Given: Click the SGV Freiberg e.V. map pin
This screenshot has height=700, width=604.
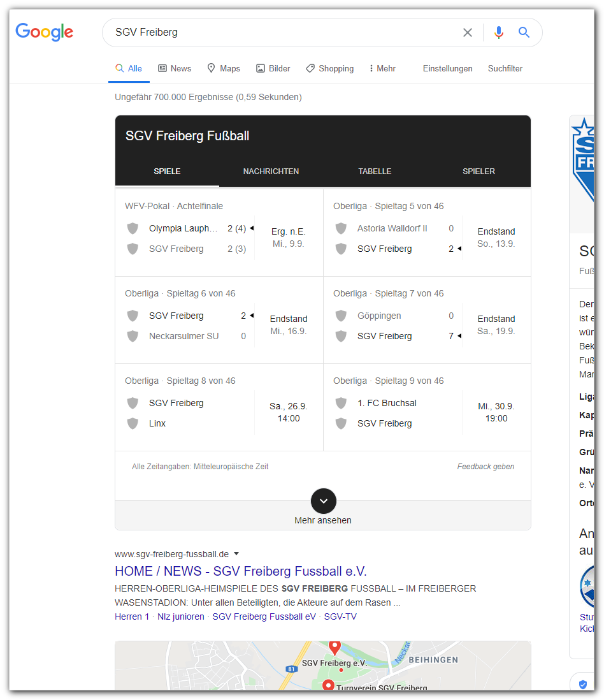Looking at the screenshot, I should 334,648.
